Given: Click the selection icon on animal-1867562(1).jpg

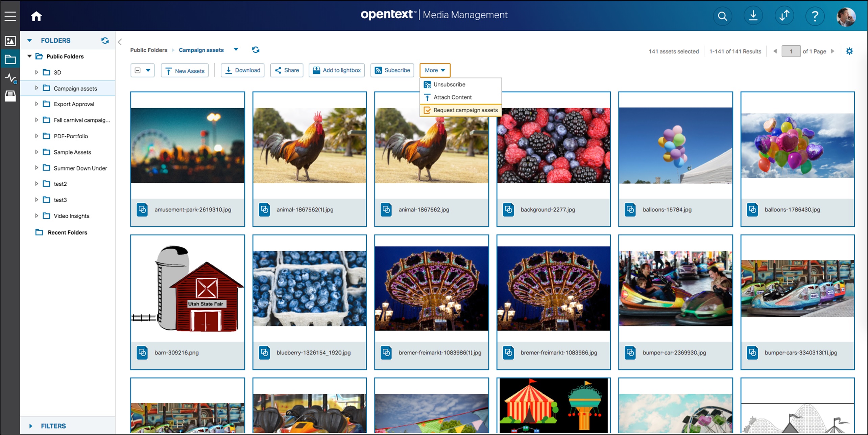Looking at the screenshot, I should [x=264, y=210].
